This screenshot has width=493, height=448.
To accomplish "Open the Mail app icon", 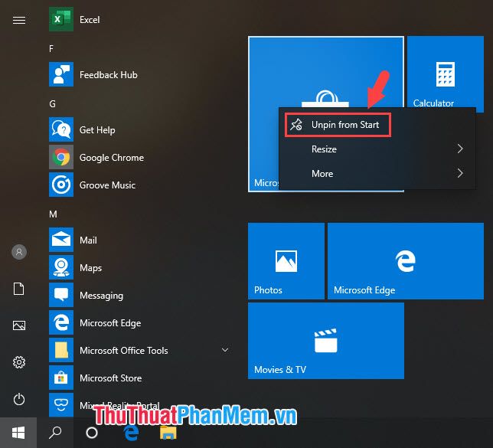I will coord(61,240).
